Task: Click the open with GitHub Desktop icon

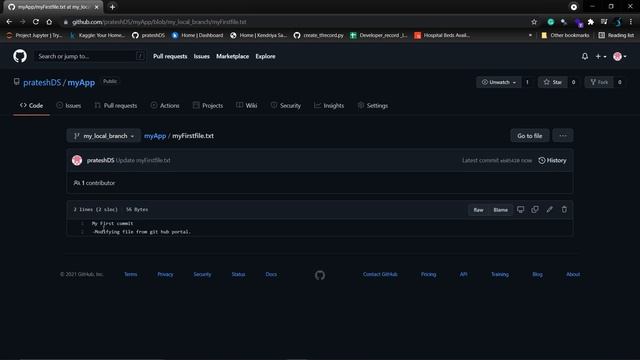Action: point(520,209)
